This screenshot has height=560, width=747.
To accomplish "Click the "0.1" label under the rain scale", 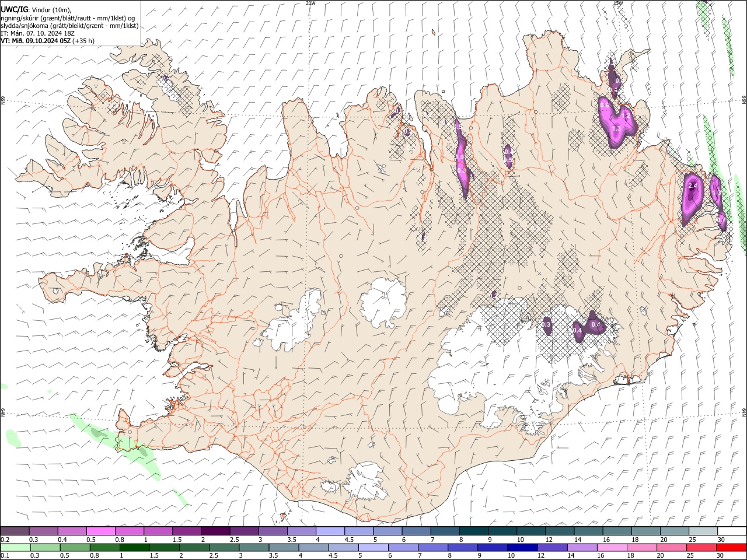I will pyautogui.click(x=5, y=555).
